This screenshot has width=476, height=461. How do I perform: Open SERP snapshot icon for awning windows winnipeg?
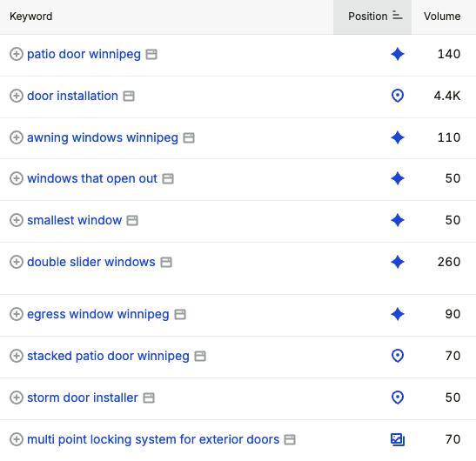point(189,137)
